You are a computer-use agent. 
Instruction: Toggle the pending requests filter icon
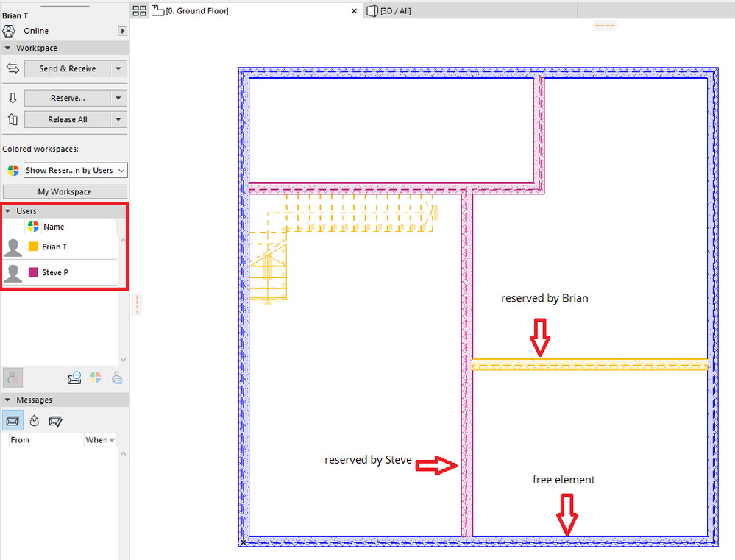coord(35,421)
